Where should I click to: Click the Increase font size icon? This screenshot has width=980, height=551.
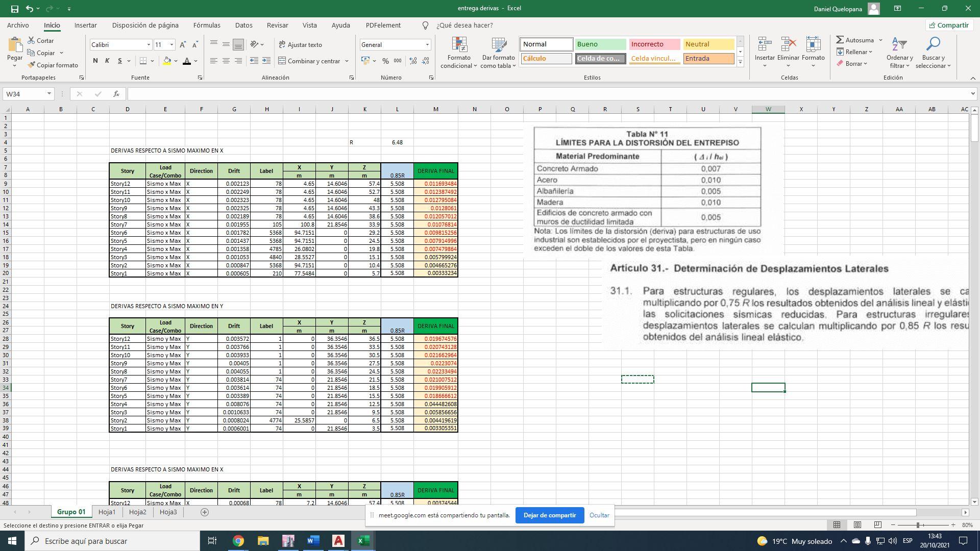click(x=183, y=45)
